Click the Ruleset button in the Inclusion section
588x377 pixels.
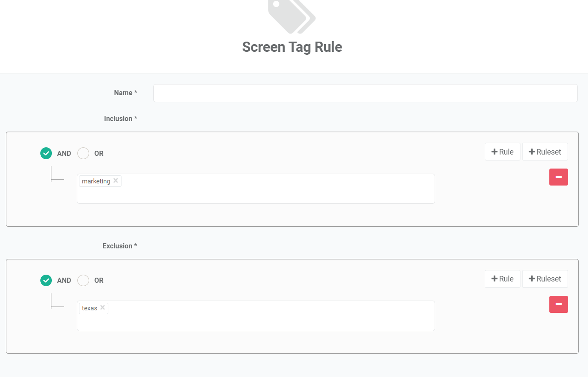(x=545, y=151)
